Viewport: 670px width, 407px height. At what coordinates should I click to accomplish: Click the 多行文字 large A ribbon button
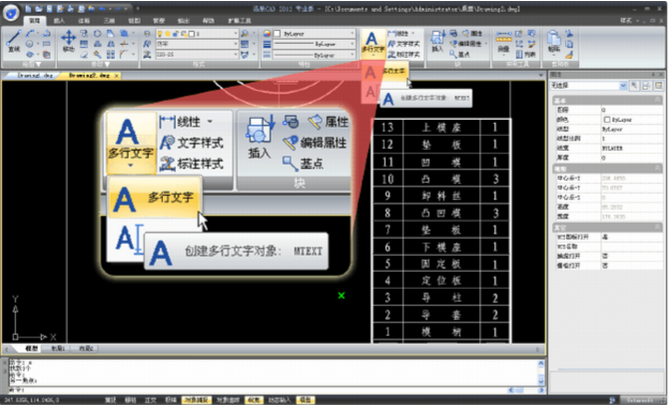(373, 42)
